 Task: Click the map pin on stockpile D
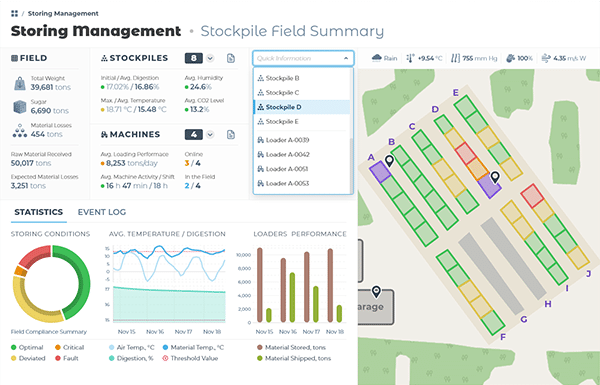click(495, 177)
